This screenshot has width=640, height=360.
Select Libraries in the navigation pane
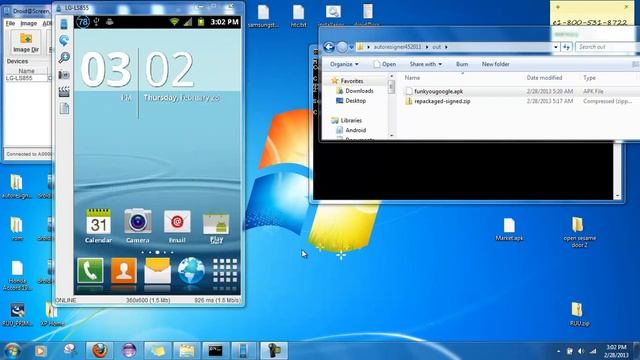pyautogui.click(x=347, y=120)
